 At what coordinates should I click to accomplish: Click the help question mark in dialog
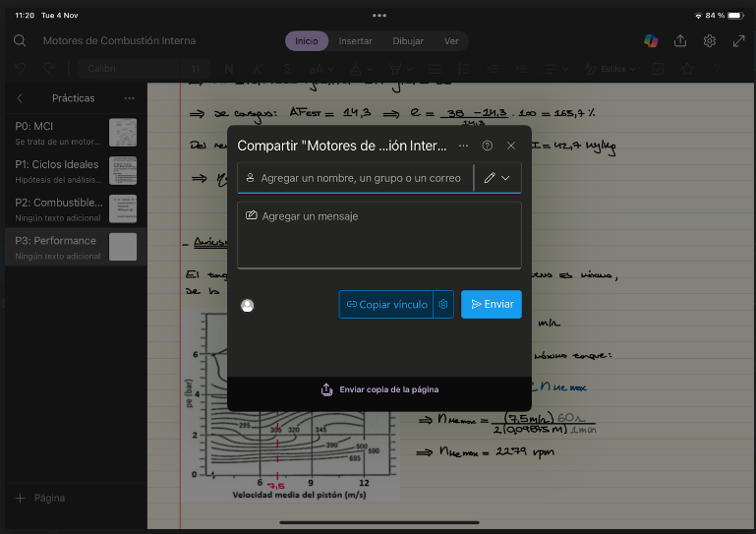pos(488,146)
